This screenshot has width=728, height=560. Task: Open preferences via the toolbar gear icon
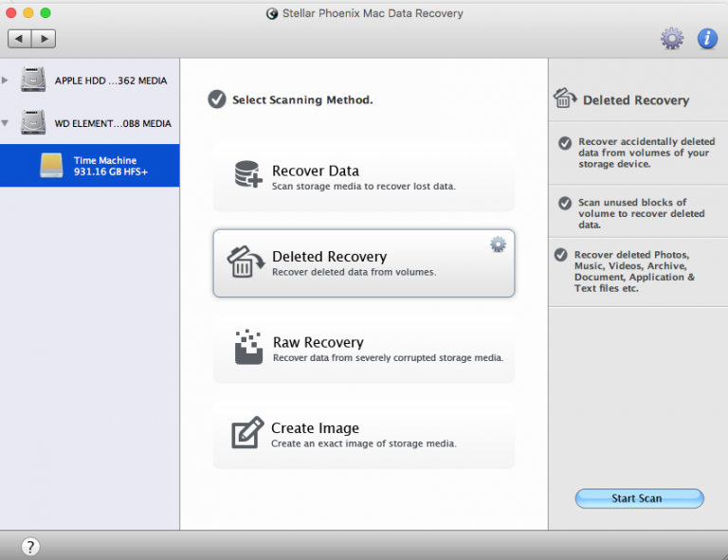point(672,39)
